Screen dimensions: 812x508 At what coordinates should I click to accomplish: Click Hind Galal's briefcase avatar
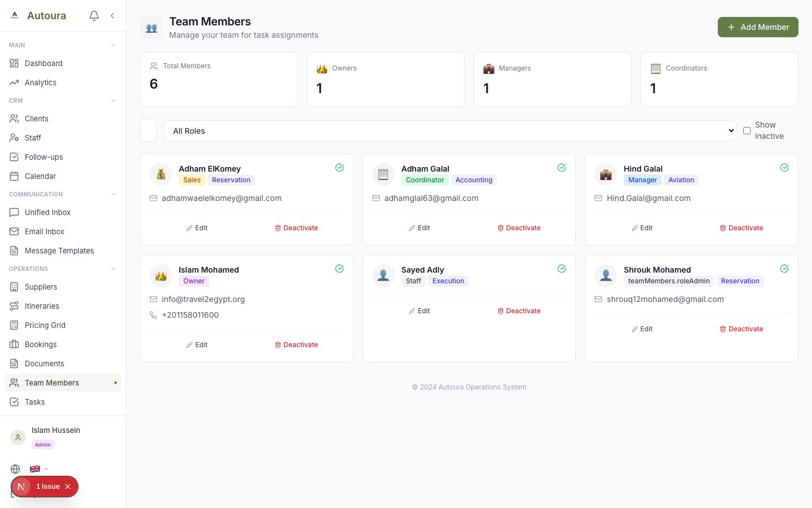tap(606, 174)
